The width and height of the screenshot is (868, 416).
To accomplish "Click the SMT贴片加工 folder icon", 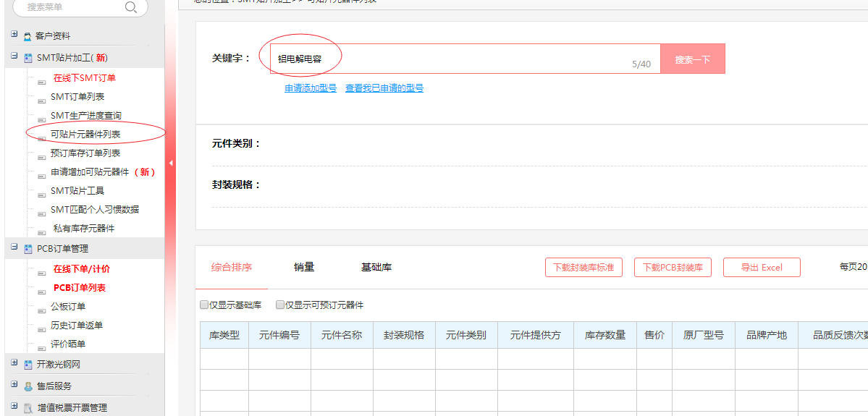I will tap(28, 58).
